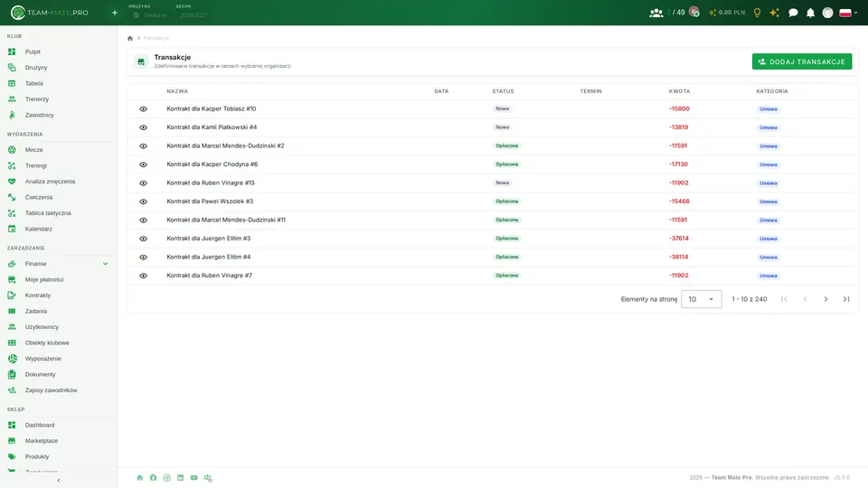This screenshot has height=488, width=868.
Task: Click Opłacona status for Juergen Elitim #3
Action: tap(506, 239)
